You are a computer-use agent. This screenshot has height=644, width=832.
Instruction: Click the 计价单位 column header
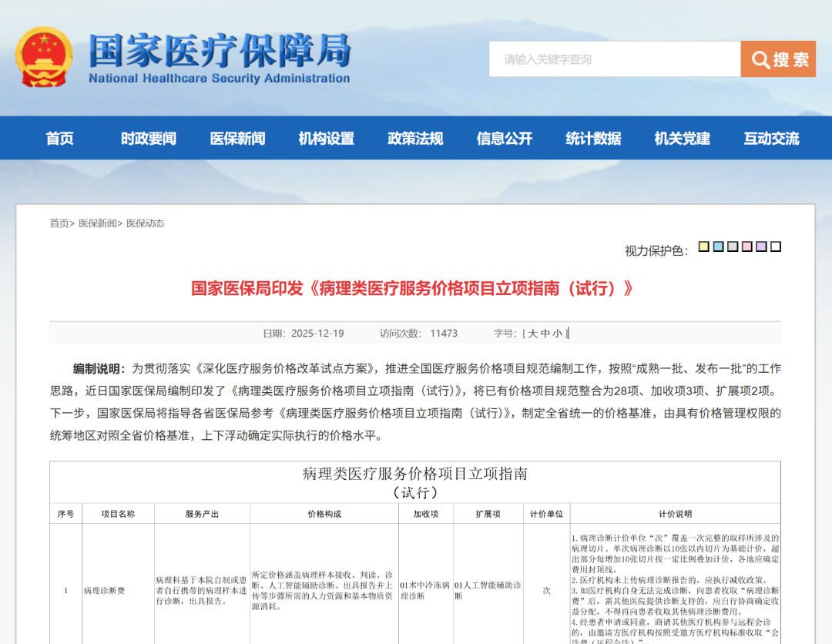pos(546,514)
